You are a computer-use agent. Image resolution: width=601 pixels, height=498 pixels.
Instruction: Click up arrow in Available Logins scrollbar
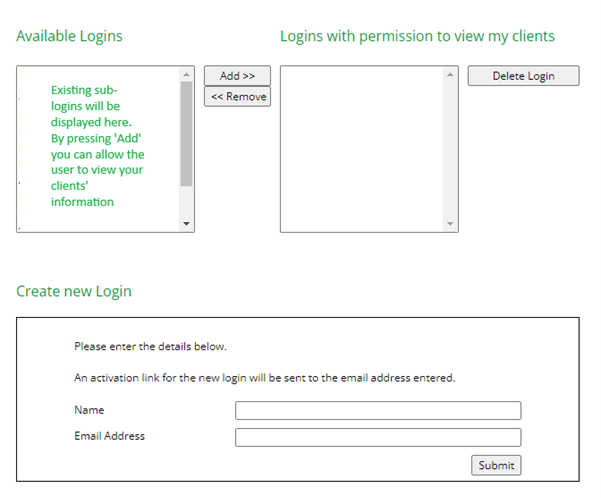186,74
